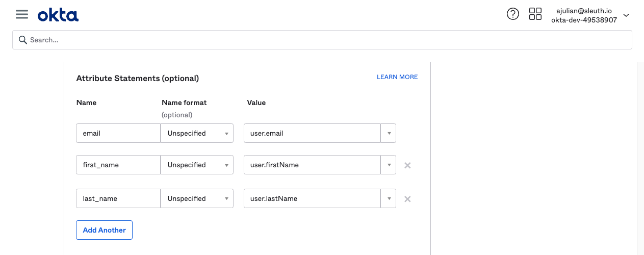
Task: Focus the Search field at the top
Action: [x=326, y=40]
